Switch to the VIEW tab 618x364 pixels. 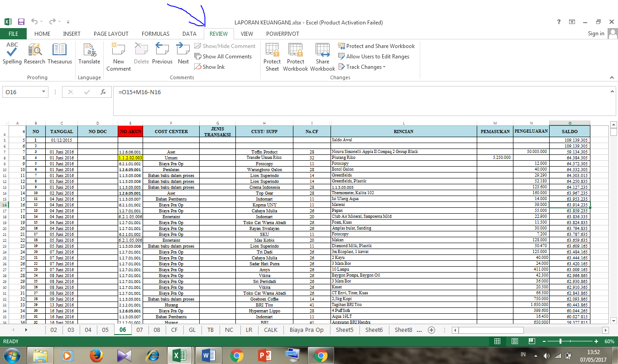click(247, 34)
